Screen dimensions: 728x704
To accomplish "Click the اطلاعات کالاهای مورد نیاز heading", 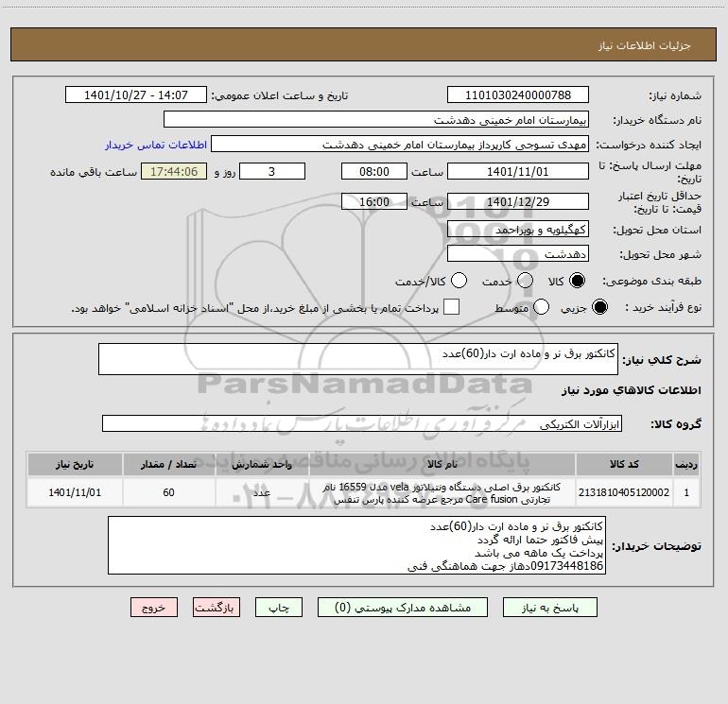I will coord(631,390).
